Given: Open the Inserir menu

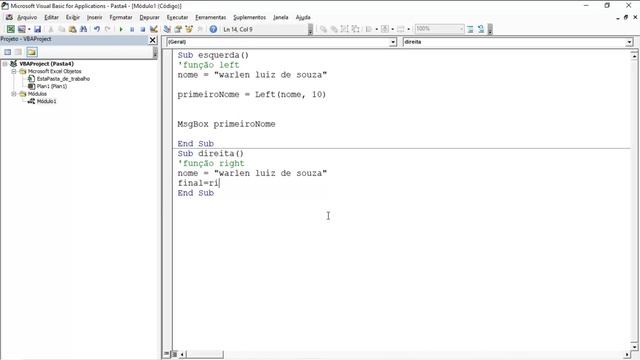Looking at the screenshot, I should 95,17.
